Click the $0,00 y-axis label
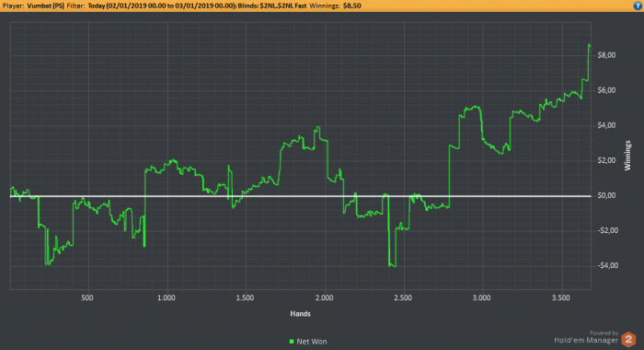 pyautogui.click(x=606, y=195)
